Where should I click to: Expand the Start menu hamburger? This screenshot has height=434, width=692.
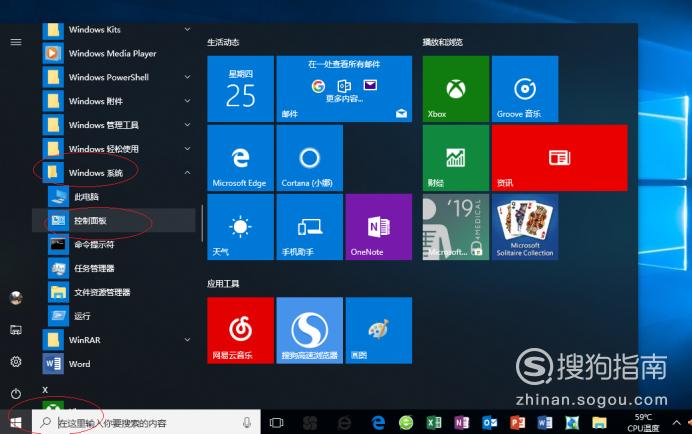click(16, 42)
